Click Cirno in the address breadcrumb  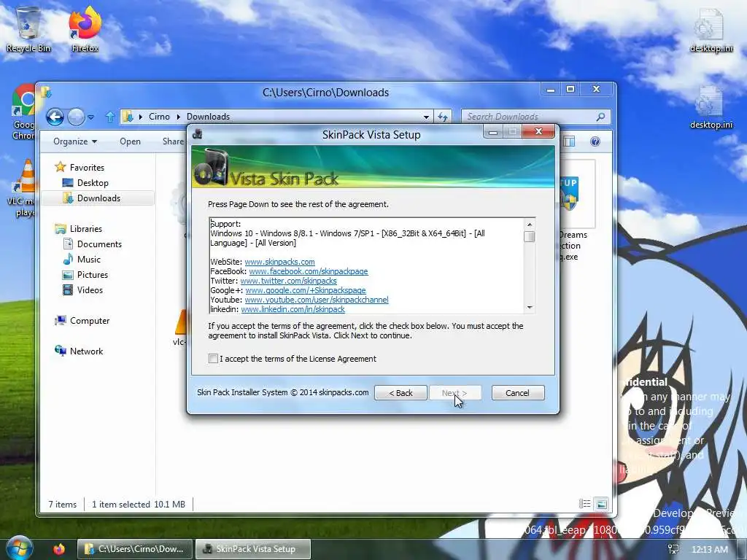[159, 117]
